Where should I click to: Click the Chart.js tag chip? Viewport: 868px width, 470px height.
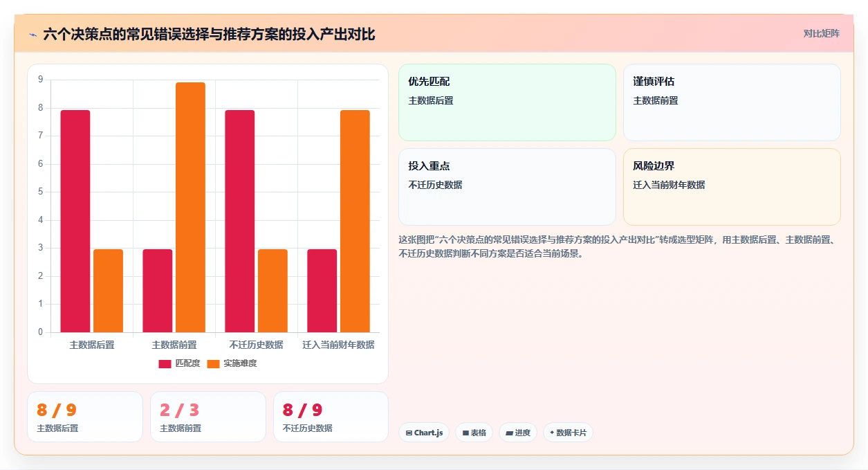coord(424,433)
